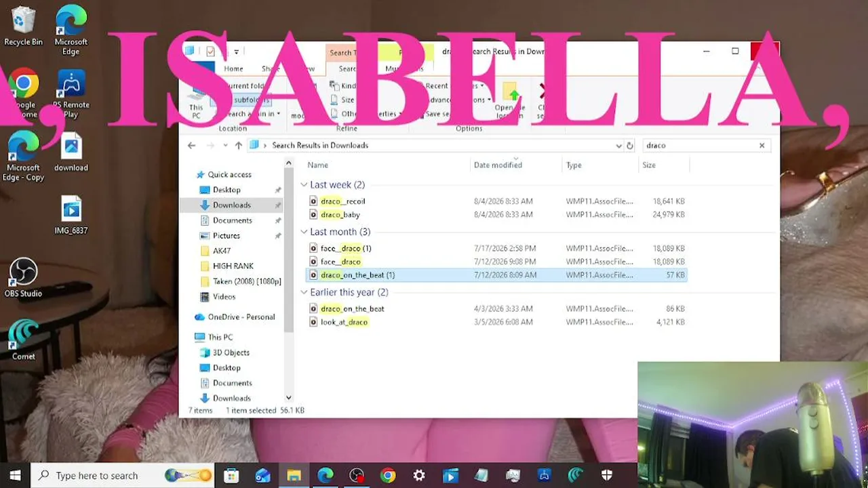Open Microsoft Store from the taskbar
This screenshot has width=868, height=488.
tap(231, 475)
